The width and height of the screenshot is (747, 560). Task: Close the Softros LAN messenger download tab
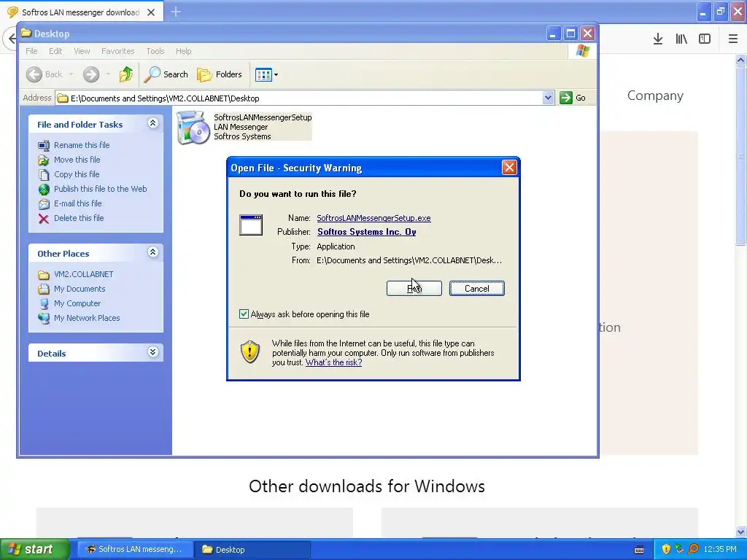[x=151, y=12]
